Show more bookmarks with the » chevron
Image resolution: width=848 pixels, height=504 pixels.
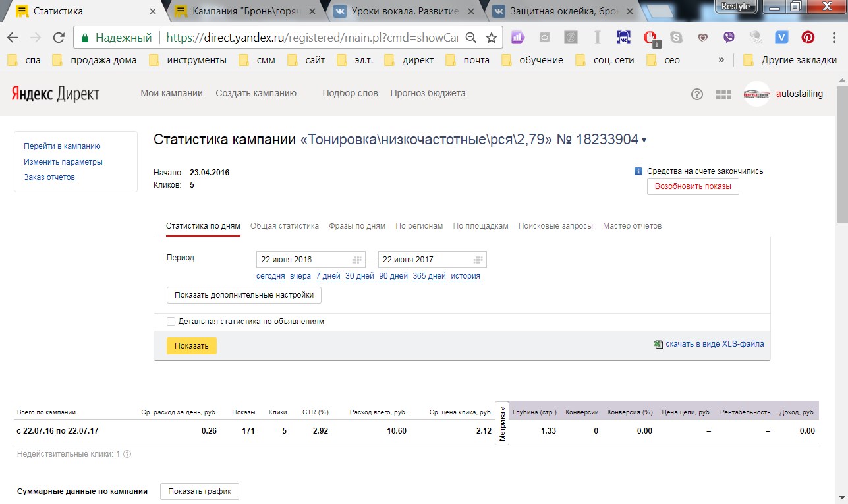(721, 60)
